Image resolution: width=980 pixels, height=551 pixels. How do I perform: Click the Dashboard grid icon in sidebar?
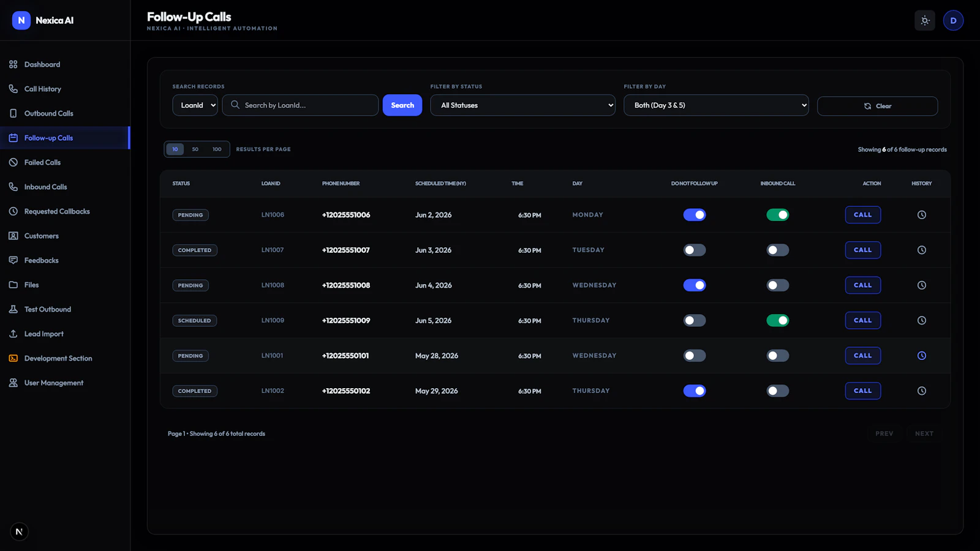[13, 64]
